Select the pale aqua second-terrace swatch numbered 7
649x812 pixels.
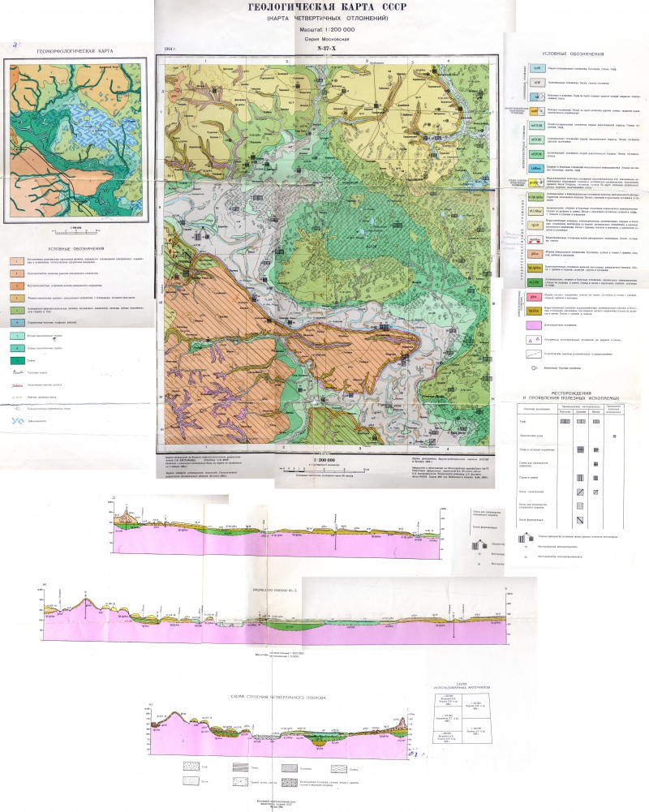[x=18, y=336]
